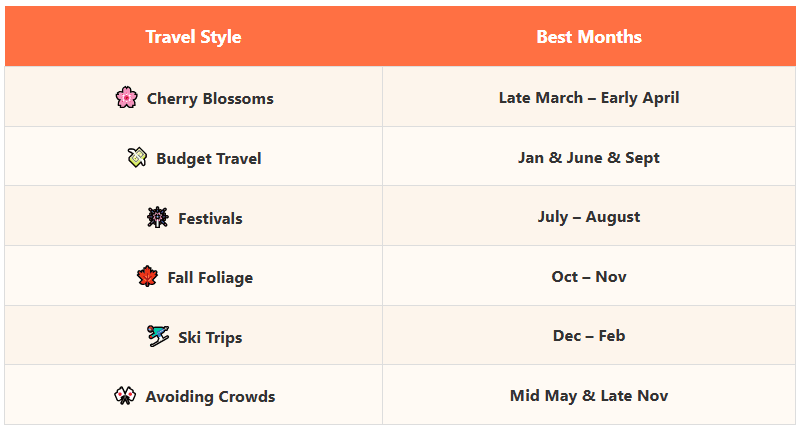This screenshot has height=437, width=802.
Task: Click the red maple leaf icon
Action: pos(147,276)
